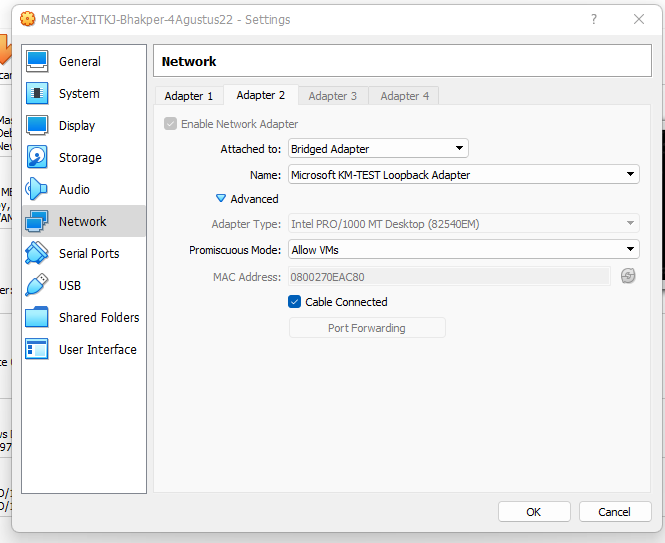Open the Display monitor icon
Screen dimensions: 665x543
[37, 125]
